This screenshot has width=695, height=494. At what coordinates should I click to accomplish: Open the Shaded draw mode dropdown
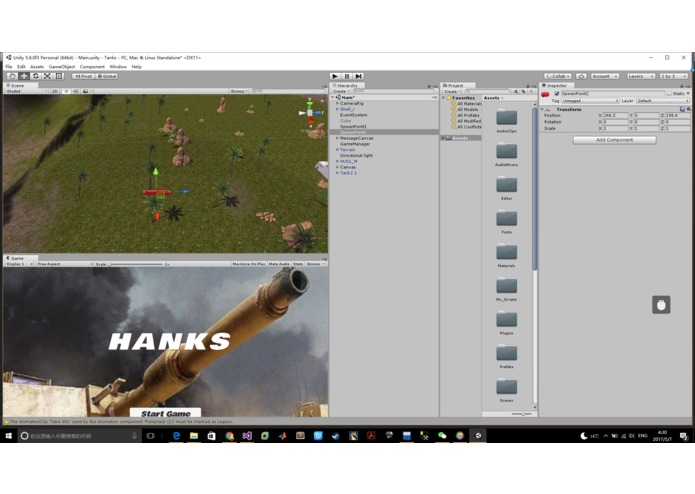pyautogui.click(x=26, y=91)
